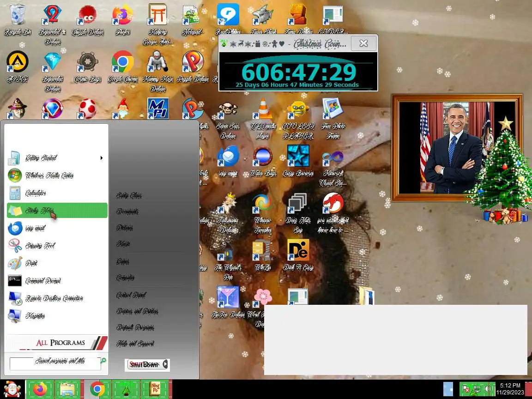532x399 pixels.
Task: Open Remote Desktop Connection in Start menu
Action: 57,299
